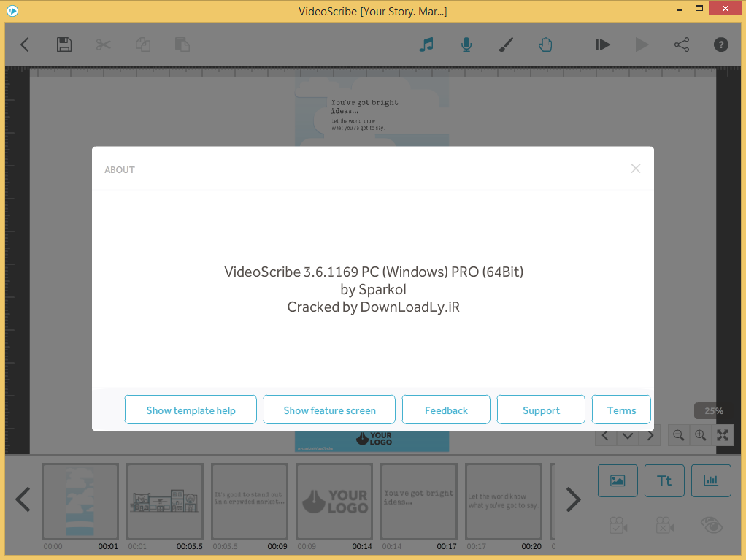Choose the drawing hand icon
The height and width of the screenshot is (560, 746).
coord(545,45)
